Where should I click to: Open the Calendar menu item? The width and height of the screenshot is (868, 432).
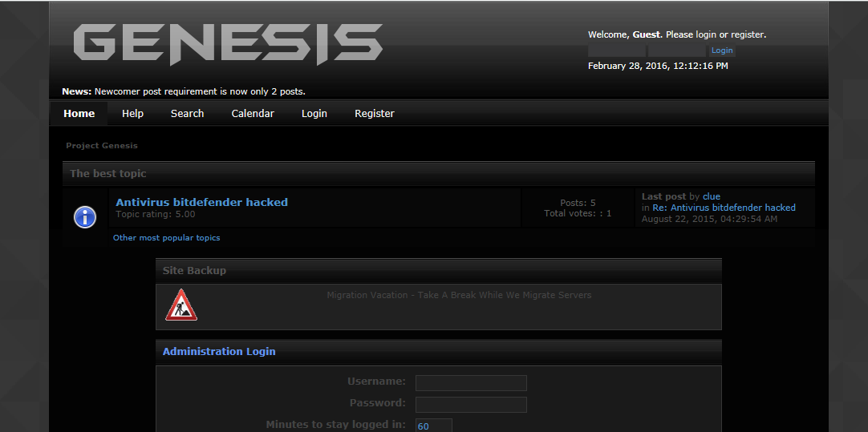253,114
